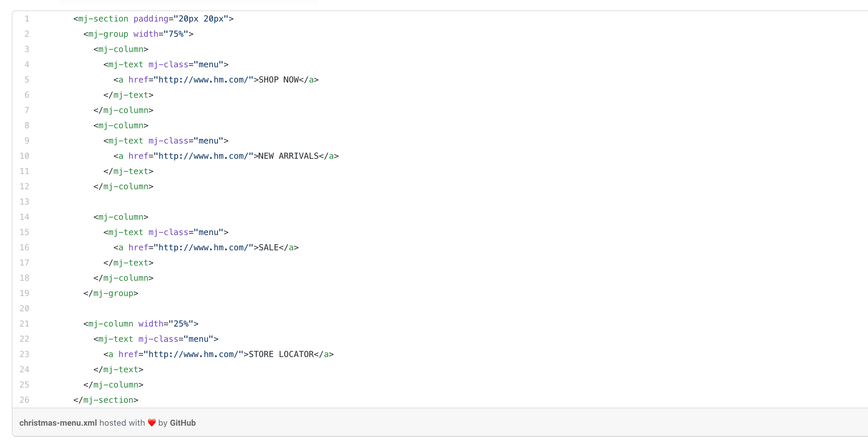Click the mj-column width="25%" tag
Image resolution: width=868 pixels, height=443 pixels.
141,324
